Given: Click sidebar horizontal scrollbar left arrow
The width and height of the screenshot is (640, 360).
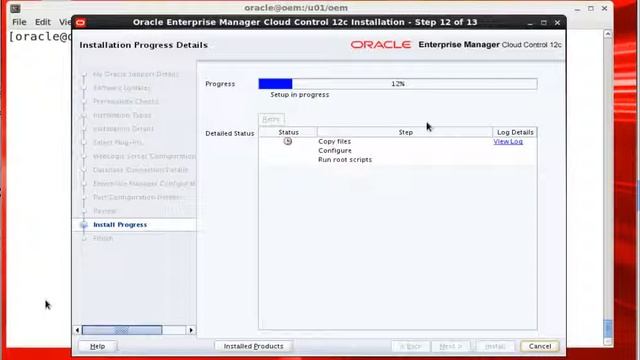Looking at the screenshot, I should pos(78,330).
